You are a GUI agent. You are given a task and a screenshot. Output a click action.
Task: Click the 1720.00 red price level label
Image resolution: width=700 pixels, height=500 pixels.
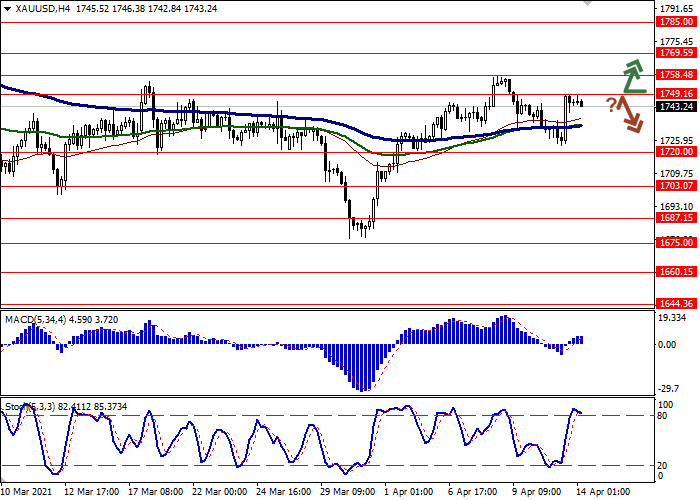(676, 152)
